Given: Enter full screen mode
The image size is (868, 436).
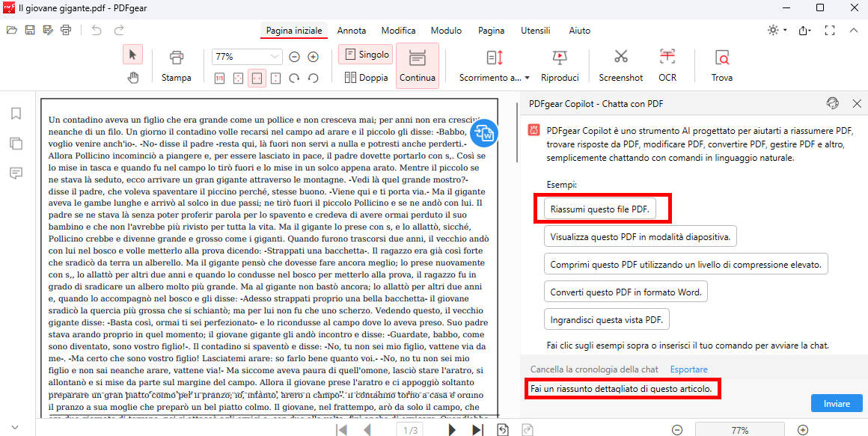Looking at the screenshot, I should pyautogui.click(x=829, y=31).
